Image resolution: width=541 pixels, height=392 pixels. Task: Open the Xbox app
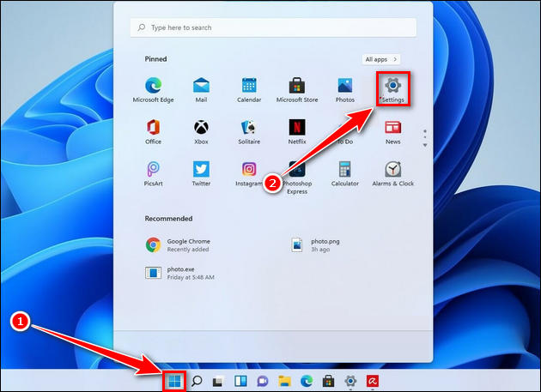tap(201, 132)
